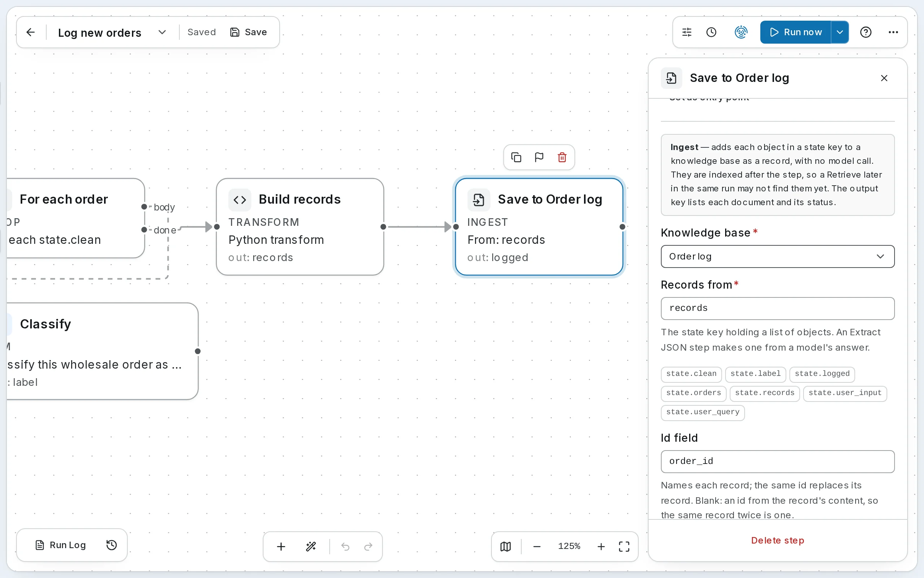Open the workflow settings sliders icon
Viewport: 924px width, 578px height.
click(687, 32)
